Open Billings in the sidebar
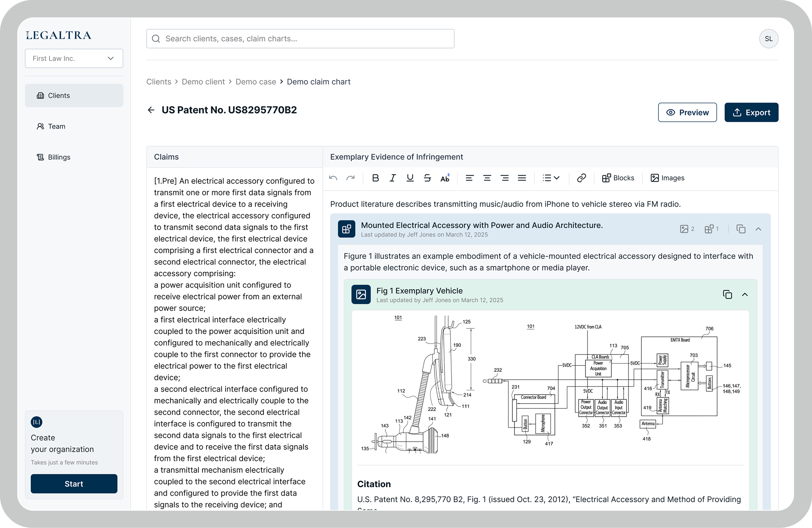 (74, 157)
